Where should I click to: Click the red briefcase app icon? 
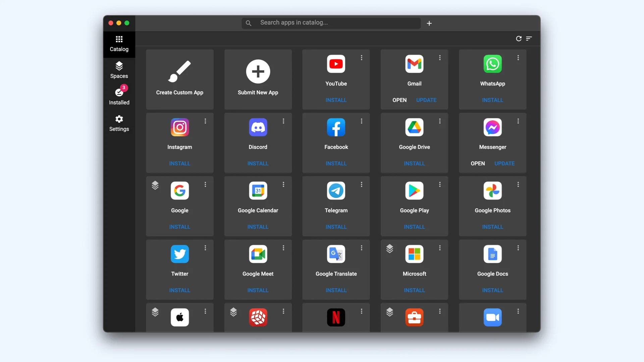click(x=414, y=317)
